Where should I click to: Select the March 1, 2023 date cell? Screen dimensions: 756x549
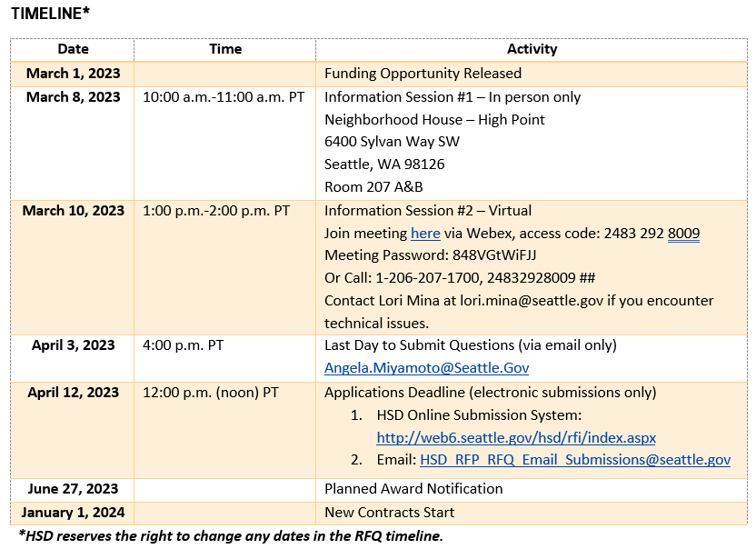[73, 73]
